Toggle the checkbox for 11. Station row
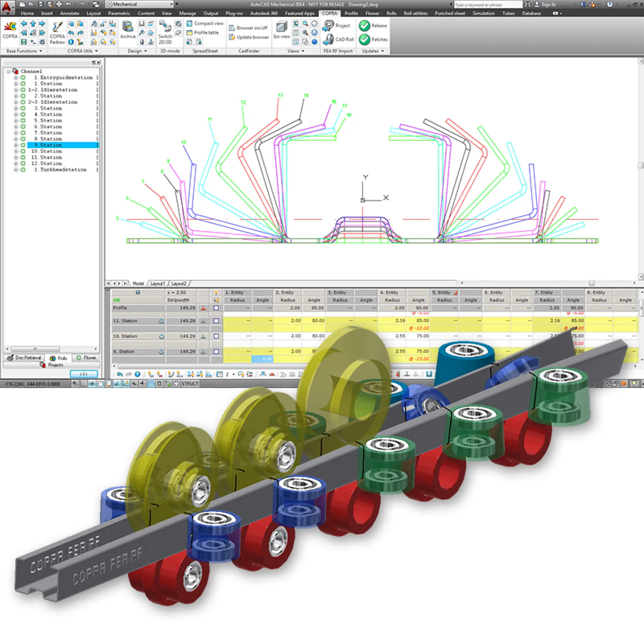This screenshot has width=644, height=644. pos(216,321)
